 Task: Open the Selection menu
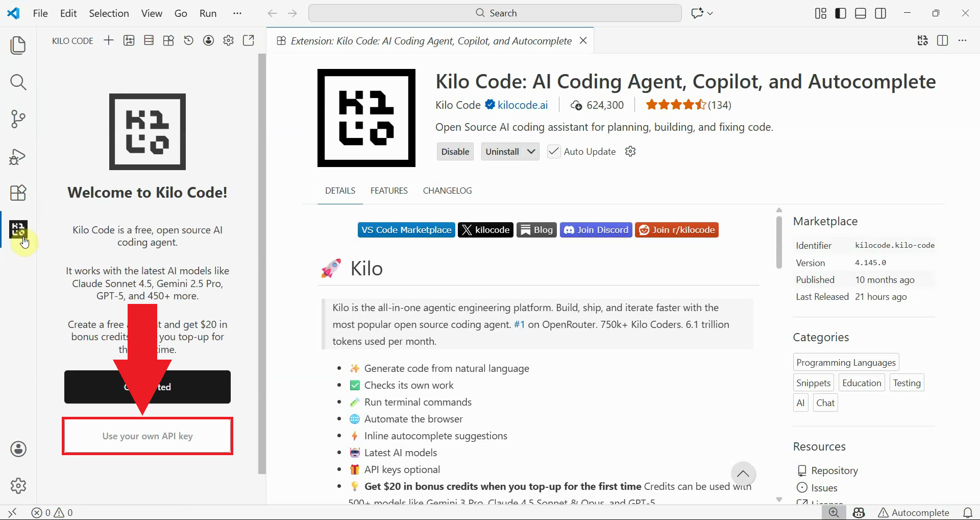(108, 13)
